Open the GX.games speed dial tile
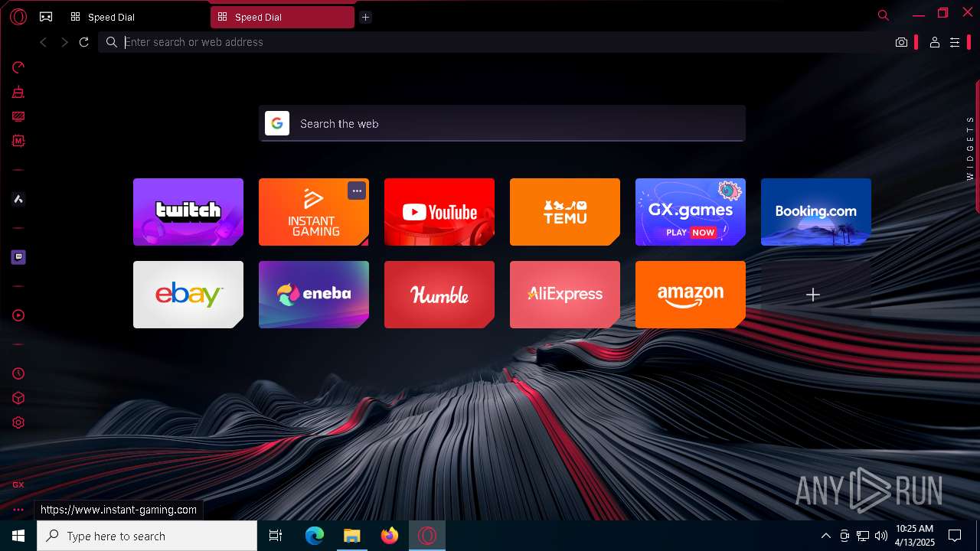The image size is (980, 551). tap(691, 212)
